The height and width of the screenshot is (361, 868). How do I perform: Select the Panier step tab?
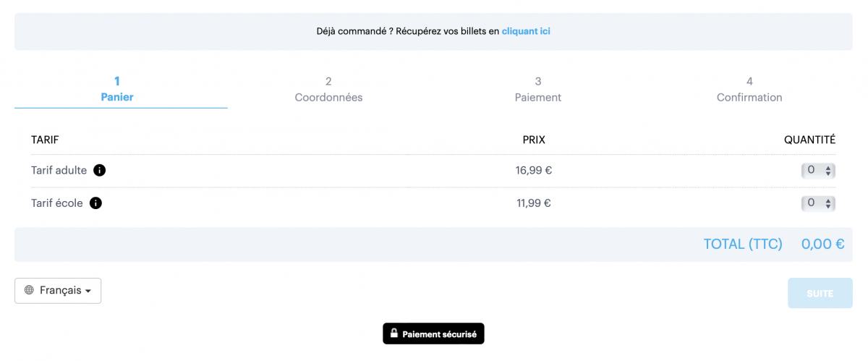click(117, 90)
